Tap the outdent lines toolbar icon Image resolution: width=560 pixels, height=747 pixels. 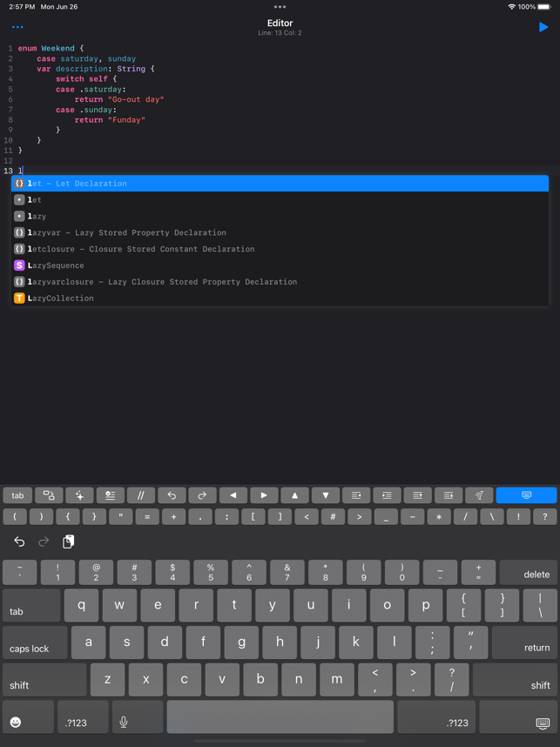coord(356,495)
